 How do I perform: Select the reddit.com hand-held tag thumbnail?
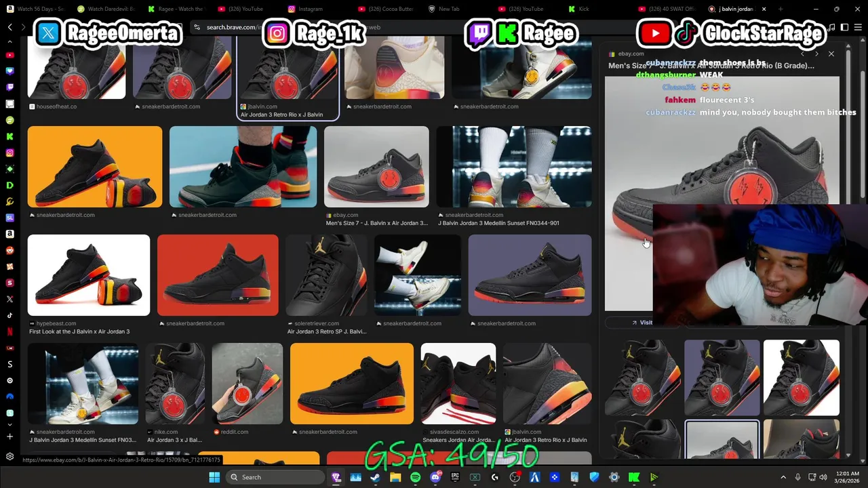[248, 384]
